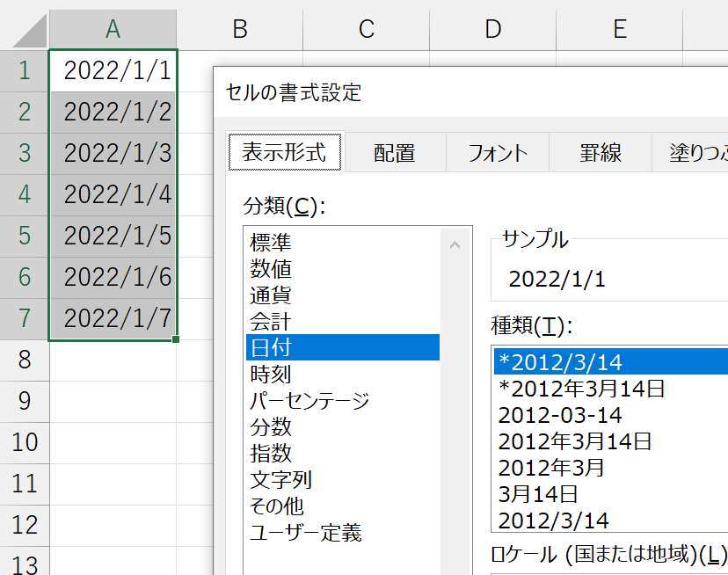Open the 罫線 tab

click(x=601, y=153)
